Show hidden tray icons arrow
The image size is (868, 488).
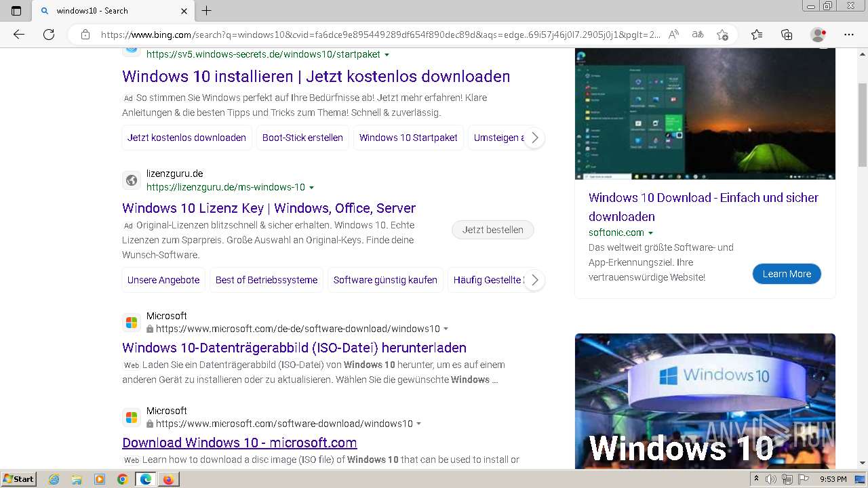pyautogui.click(x=756, y=479)
